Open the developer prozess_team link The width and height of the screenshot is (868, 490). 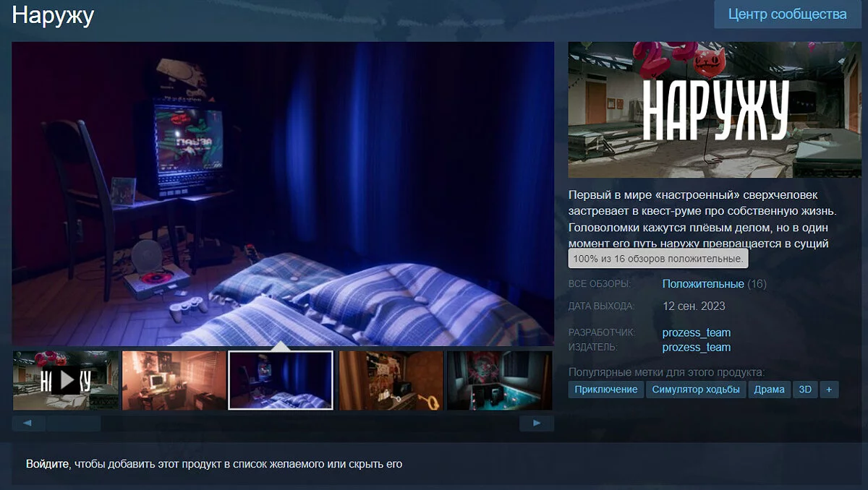tap(697, 332)
